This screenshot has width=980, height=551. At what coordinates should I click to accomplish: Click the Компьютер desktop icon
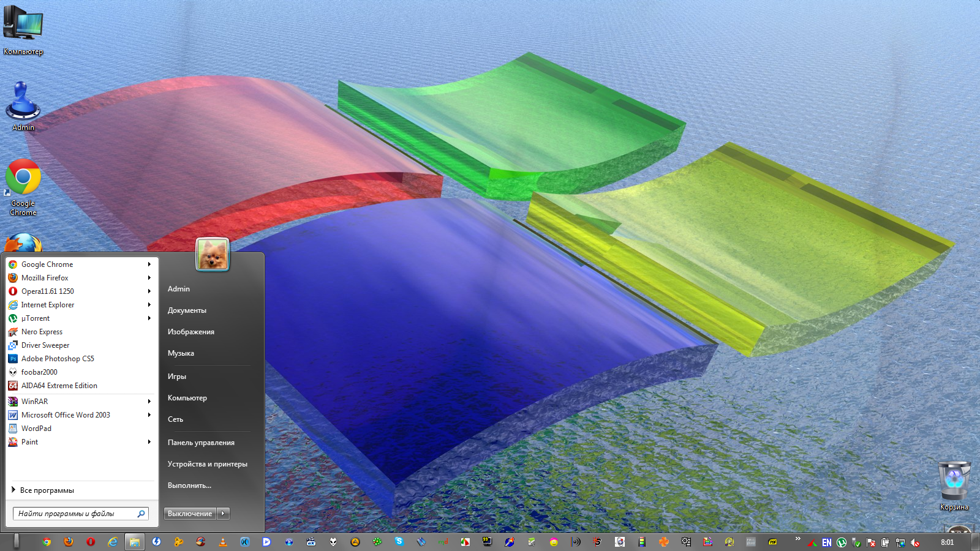click(23, 29)
